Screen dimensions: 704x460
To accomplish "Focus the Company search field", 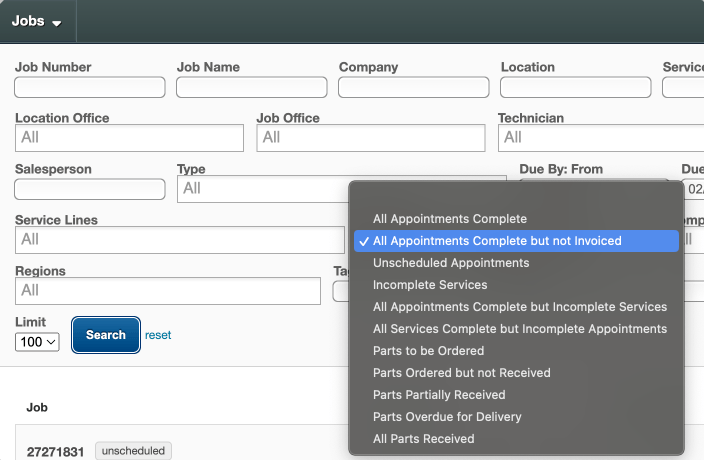I will (x=413, y=88).
